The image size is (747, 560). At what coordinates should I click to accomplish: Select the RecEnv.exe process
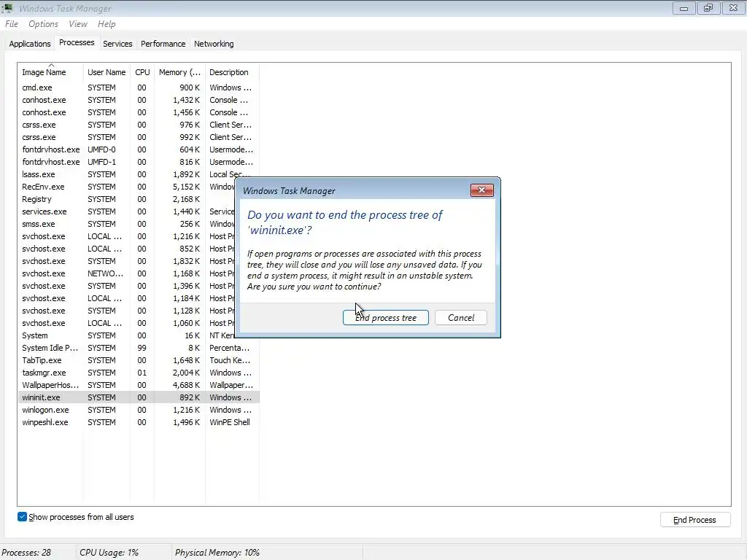coord(126,187)
